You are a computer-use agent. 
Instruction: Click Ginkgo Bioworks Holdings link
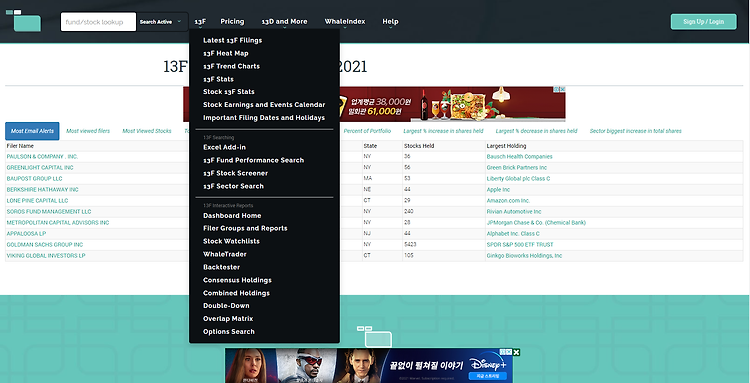point(524,255)
